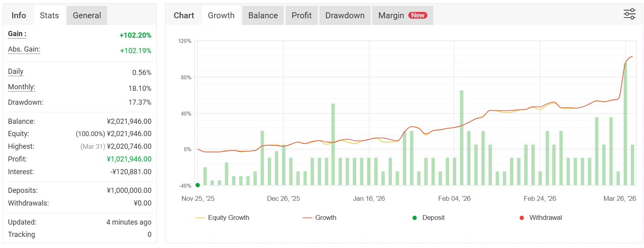Click the Abs. Gain label

[x=24, y=49]
